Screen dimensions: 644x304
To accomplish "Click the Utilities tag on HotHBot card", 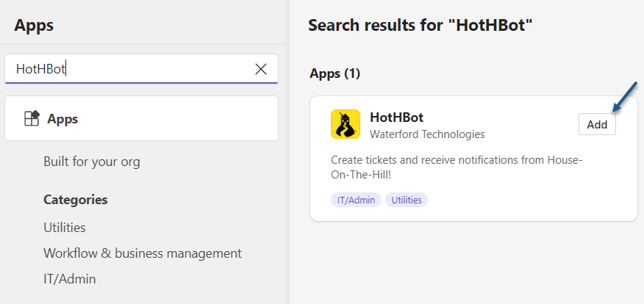I will pos(407,200).
